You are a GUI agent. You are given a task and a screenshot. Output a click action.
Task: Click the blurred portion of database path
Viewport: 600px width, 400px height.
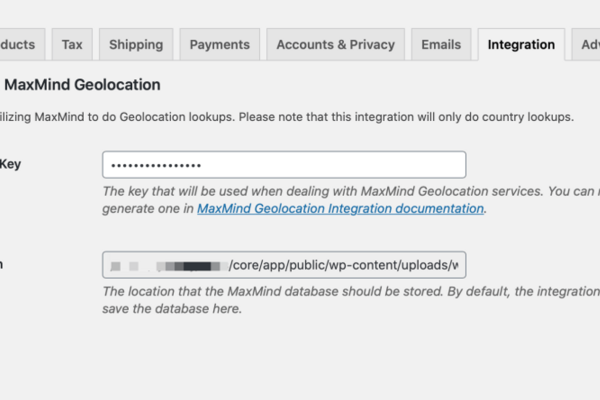pos(168,266)
